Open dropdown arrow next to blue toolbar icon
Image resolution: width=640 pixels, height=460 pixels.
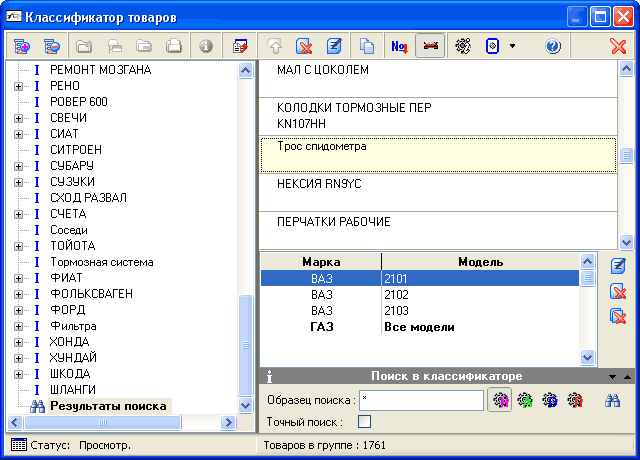[513, 46]
